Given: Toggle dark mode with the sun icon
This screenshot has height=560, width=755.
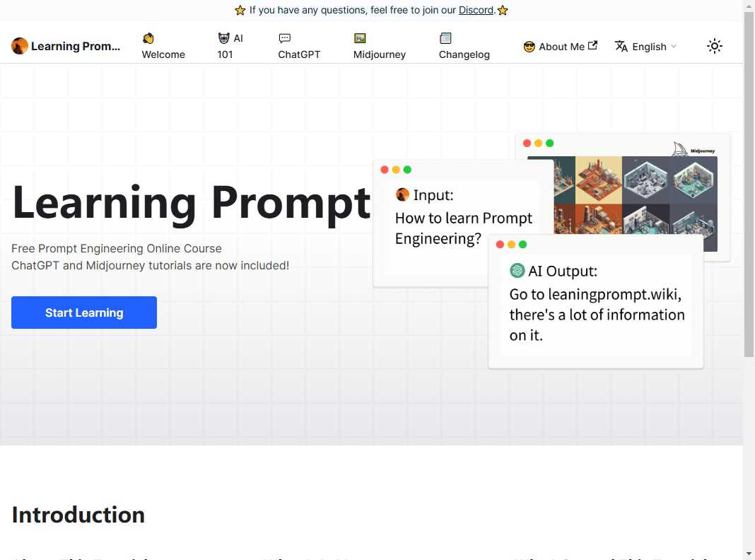Looking at the screenshot, I should coord(715,46).
